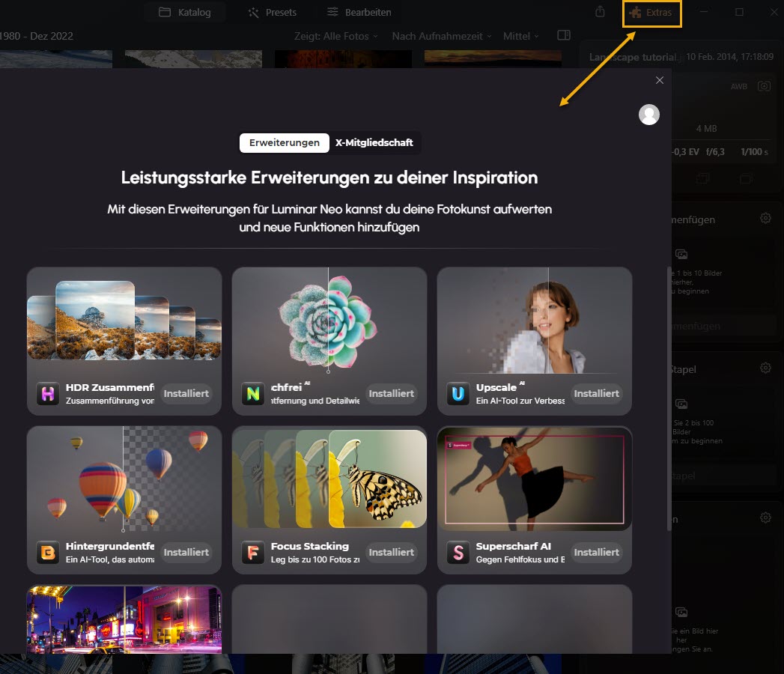Screen dimensions: 784x674
Task: Open settings gear in Stapel panel
Action: [x=765, y=368]
